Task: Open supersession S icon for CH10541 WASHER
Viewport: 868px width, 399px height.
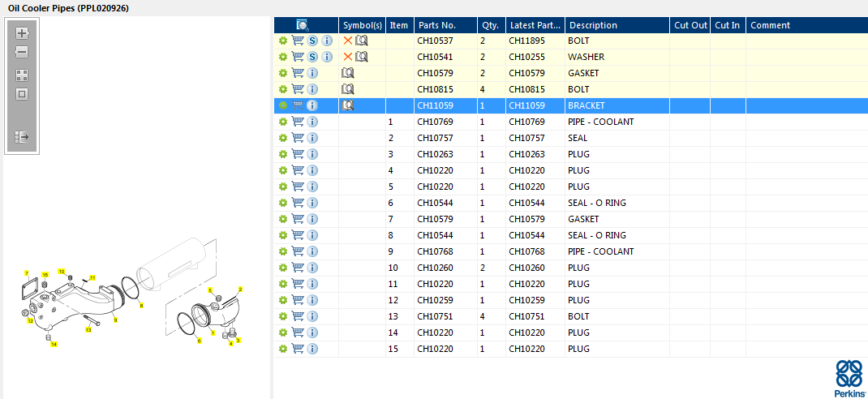Action: (x=312, y=57)
